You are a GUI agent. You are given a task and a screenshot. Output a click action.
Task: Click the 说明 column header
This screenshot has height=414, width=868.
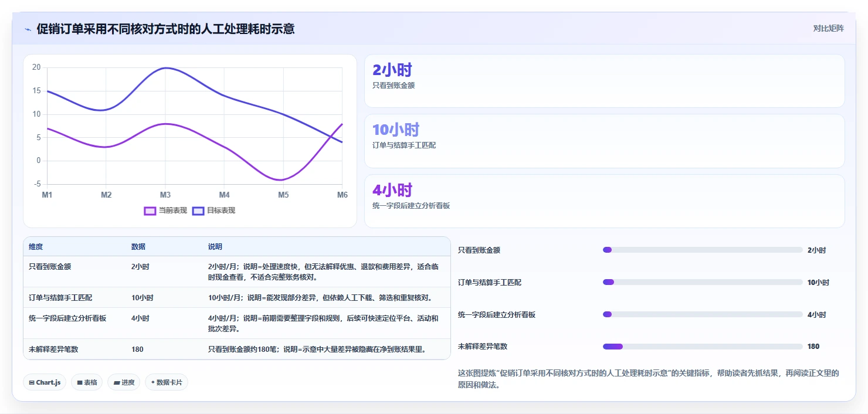215,247
